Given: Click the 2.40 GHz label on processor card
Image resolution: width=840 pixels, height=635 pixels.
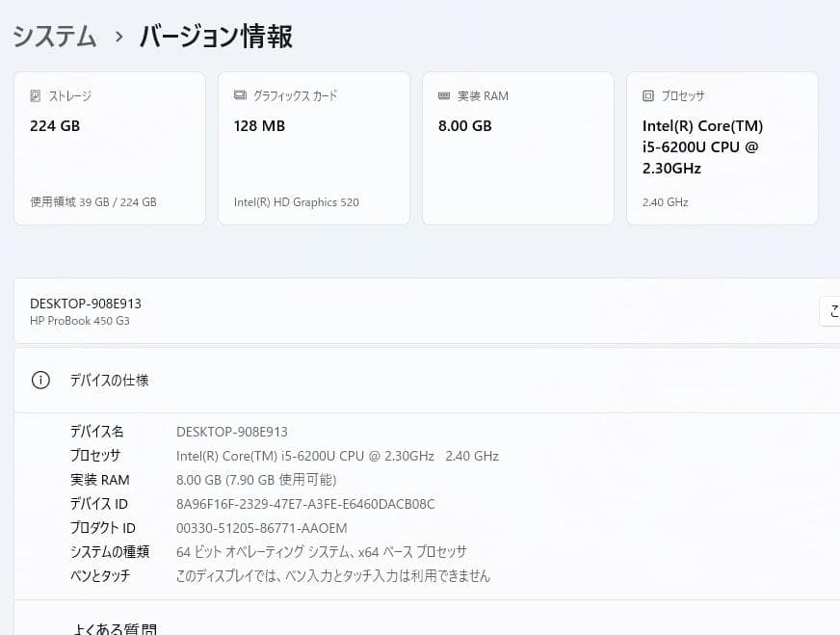Looking at the screenshot, I should pyautogui.click(x=665, y=202).
